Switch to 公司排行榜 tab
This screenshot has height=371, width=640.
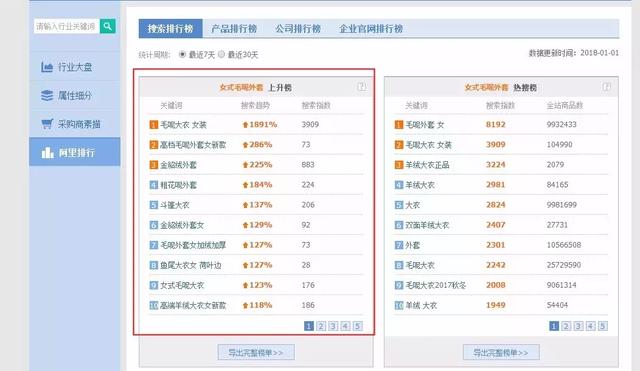[x=298, y=29]
